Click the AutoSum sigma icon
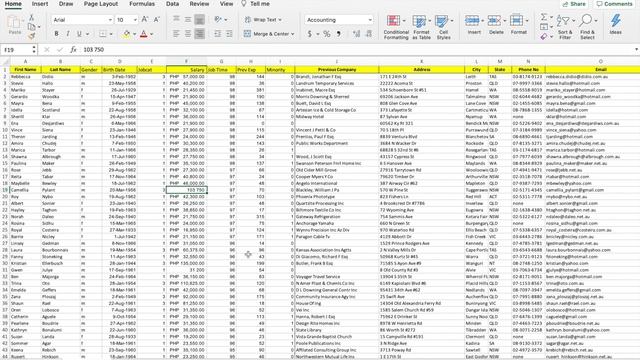The height and width of the screenshot is (360, 640). (x=544, y=17)
